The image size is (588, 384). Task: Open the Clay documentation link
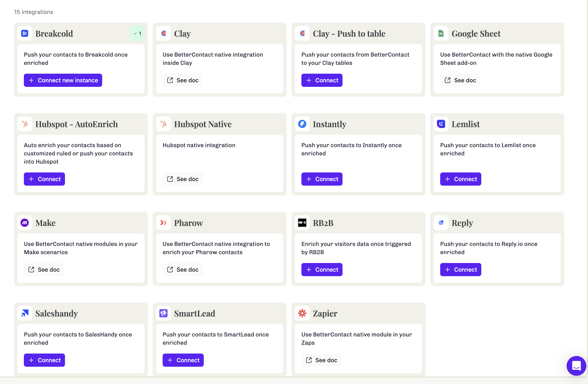click(182, 80)
